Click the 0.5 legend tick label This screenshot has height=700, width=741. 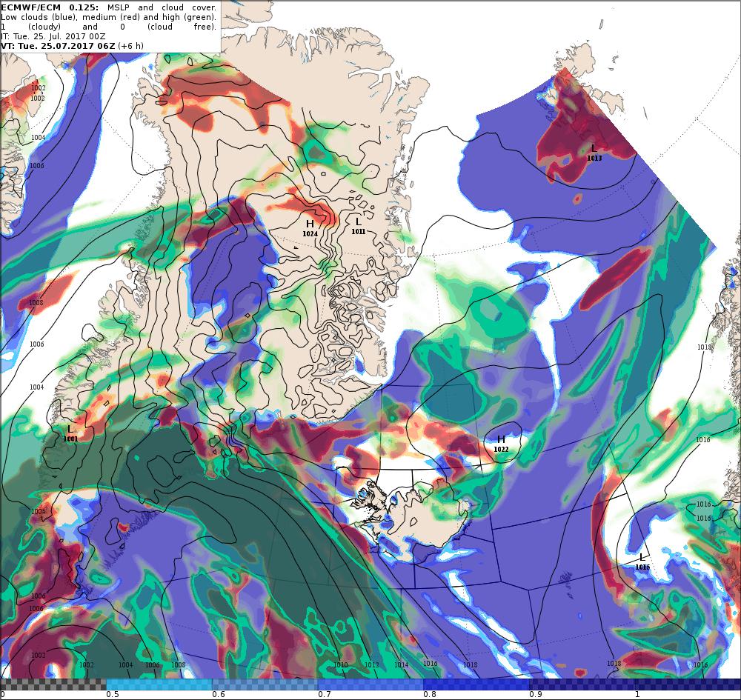(x=113, y=694)
